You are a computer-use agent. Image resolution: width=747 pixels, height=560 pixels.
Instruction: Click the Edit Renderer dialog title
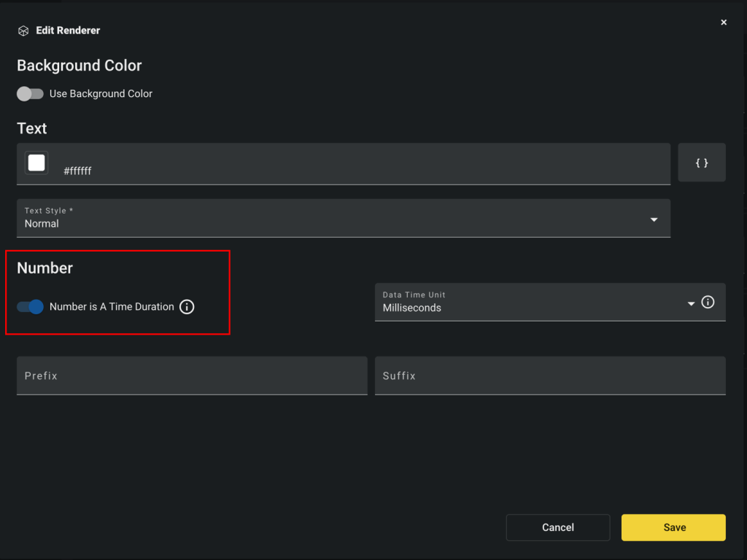tap(68, 31)
